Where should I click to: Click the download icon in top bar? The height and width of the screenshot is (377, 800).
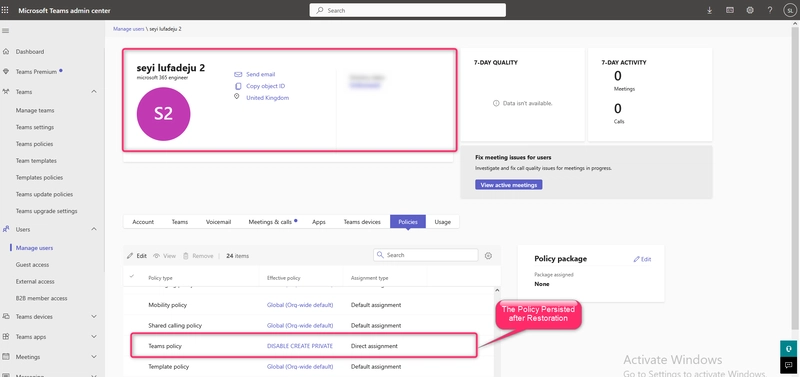(x=709, y=10)
